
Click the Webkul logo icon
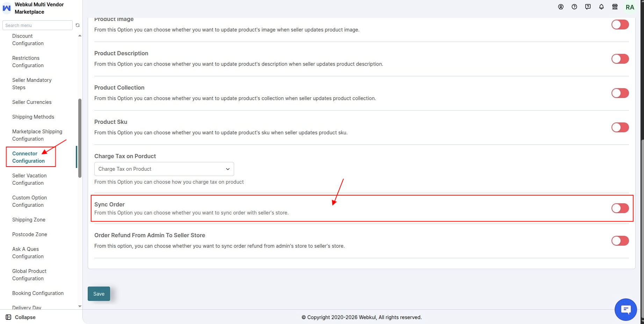coord(7,8)
